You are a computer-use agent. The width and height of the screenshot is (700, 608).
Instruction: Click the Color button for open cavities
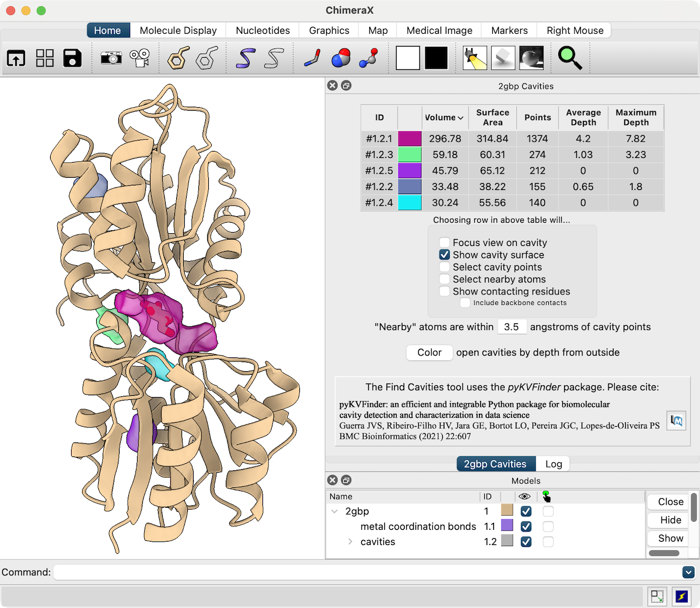[429, 353]
